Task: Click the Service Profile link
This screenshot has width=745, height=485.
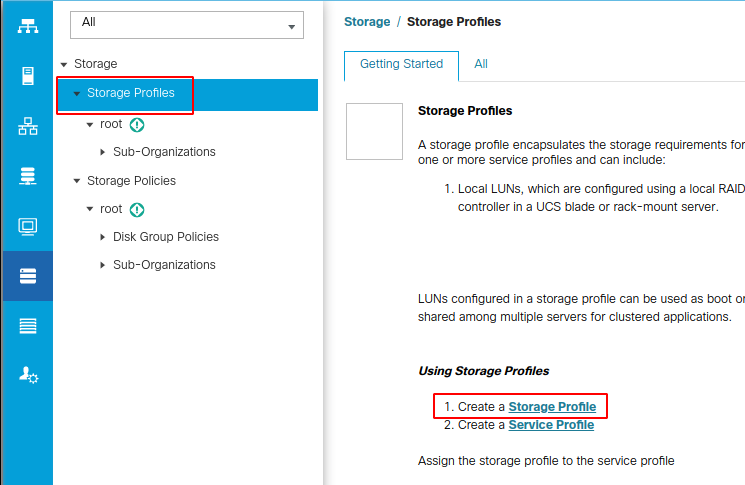Action: (x=551, y=425)
